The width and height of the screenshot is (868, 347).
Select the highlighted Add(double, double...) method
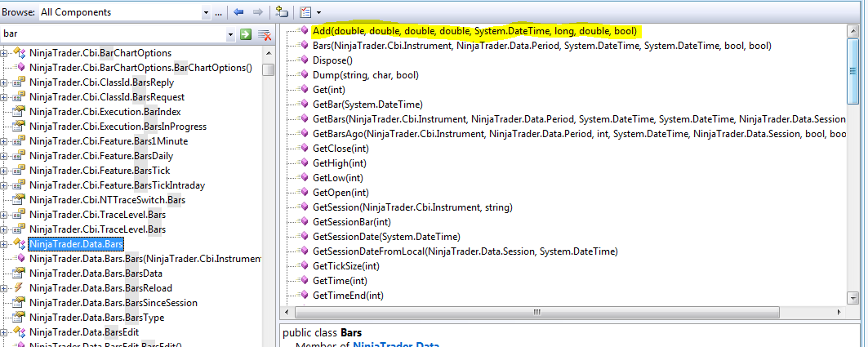pyautogui.click(x=474, y=31)
